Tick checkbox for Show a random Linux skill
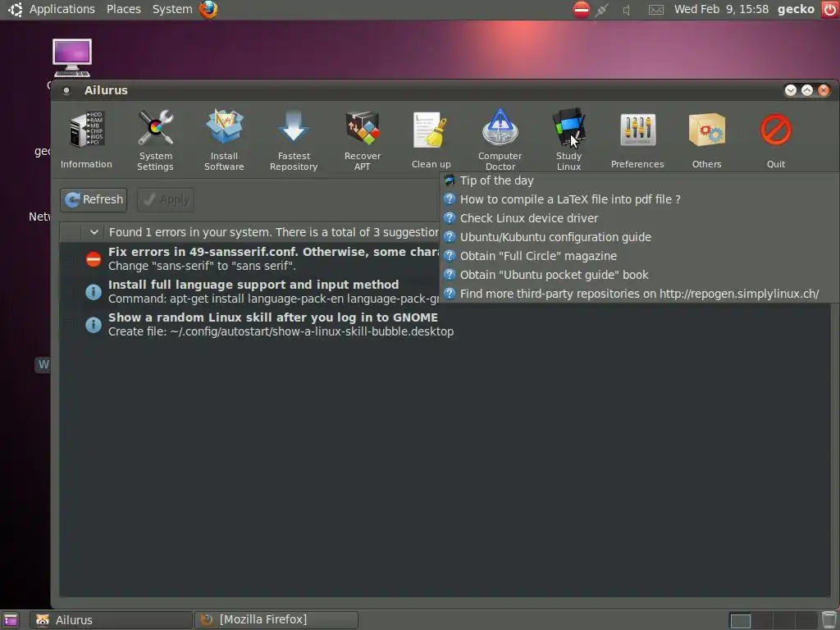 point(69,325)
